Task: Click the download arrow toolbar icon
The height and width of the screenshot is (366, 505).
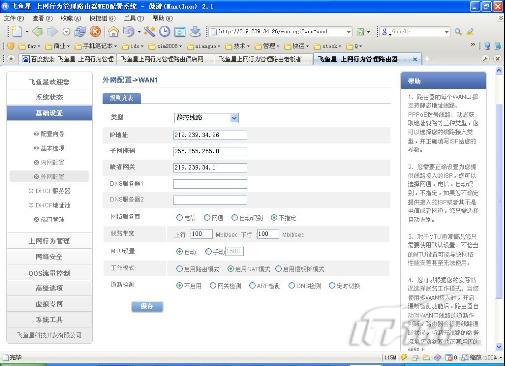Action: pyautogui.click(x=195, y=32)
